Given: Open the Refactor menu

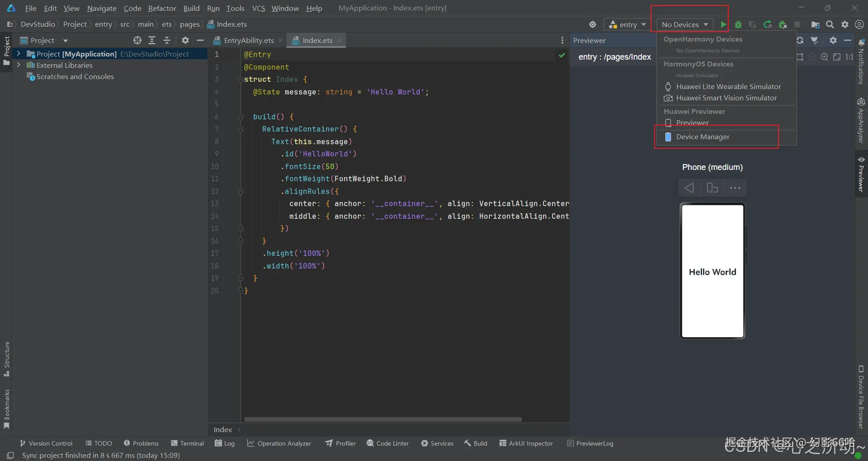Looking at the screenshot, I should (162, 8).
